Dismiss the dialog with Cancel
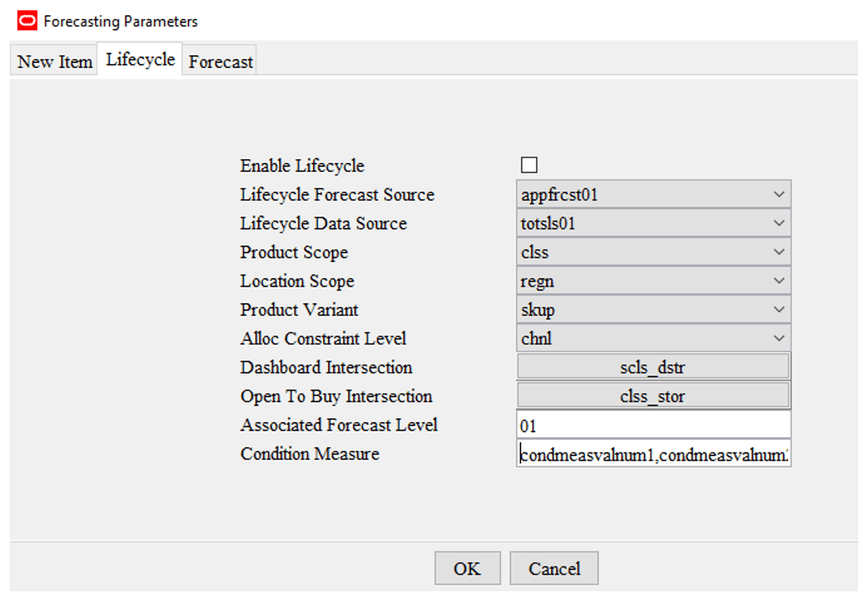 point(554,568)
